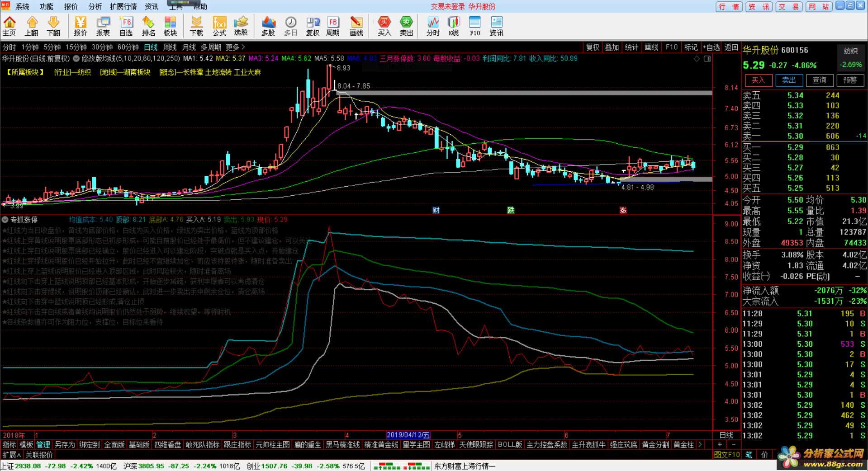Click the 上翻 page-up arrow icon
The height and width of the screenshot is (471, 868).
(x=32, y=26)
